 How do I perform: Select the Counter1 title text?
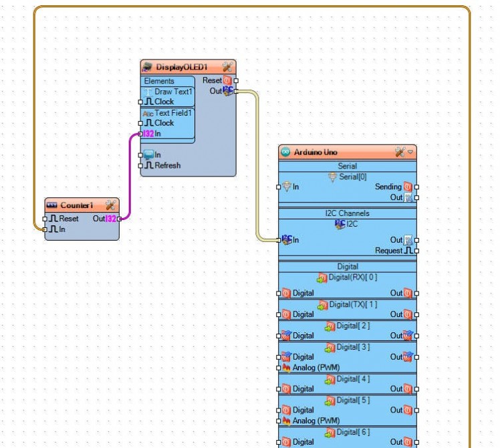point(76,205)
